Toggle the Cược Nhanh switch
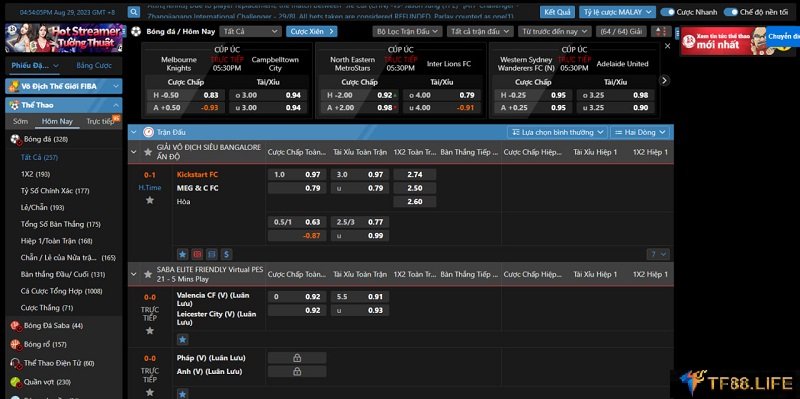This screenshot has height=399, width=800. pyautogui.click(x=667, y=12)
